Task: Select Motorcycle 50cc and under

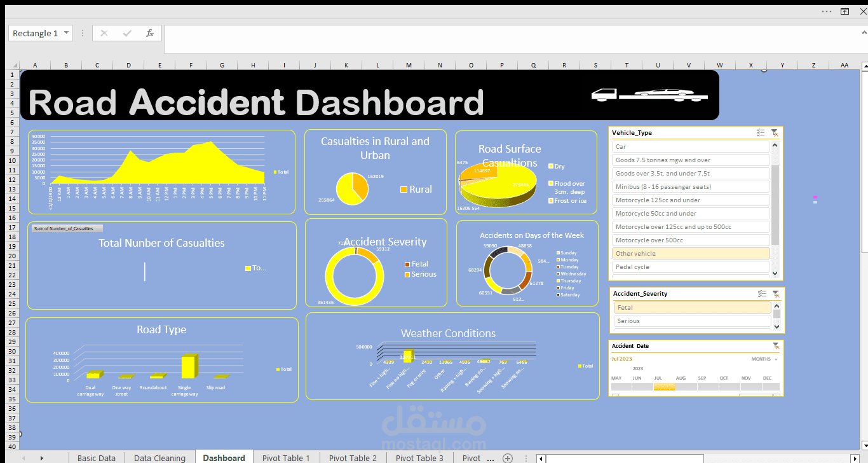Action: point(691,213)
